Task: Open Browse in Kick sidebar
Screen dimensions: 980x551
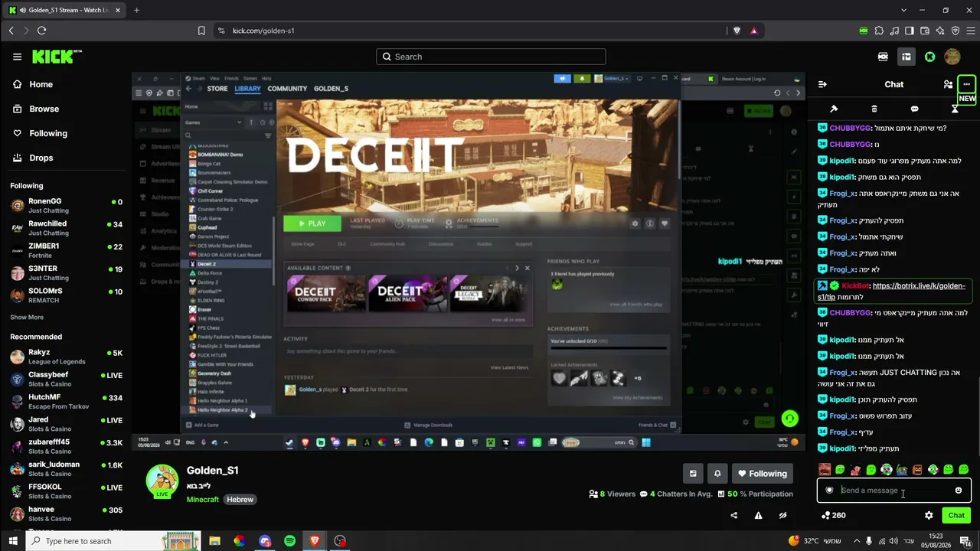Action: 44,109
